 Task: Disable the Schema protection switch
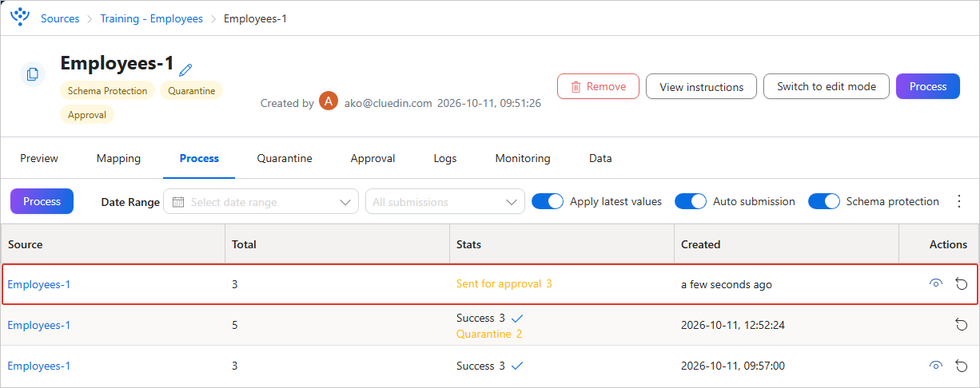[x=825, y=201]
